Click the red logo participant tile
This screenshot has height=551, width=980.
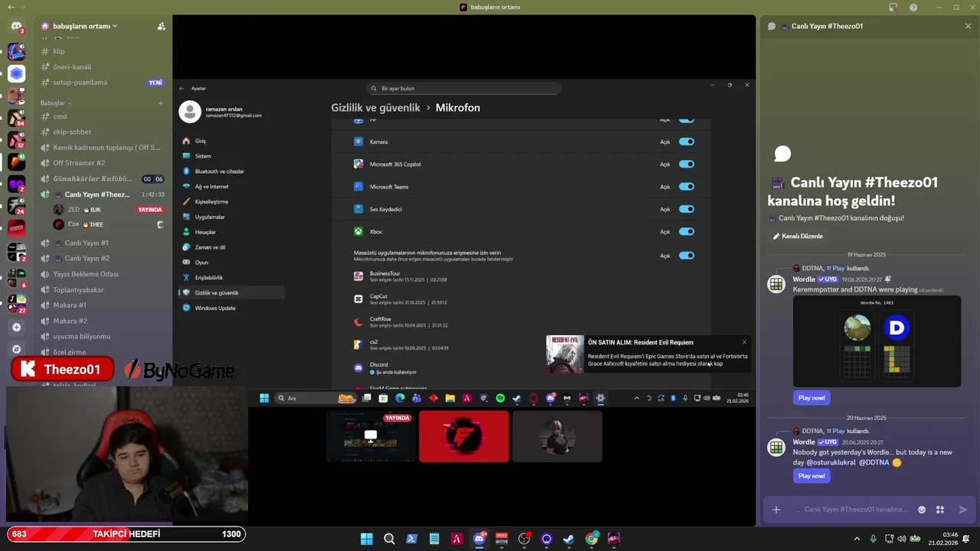(x=464, y=436)
